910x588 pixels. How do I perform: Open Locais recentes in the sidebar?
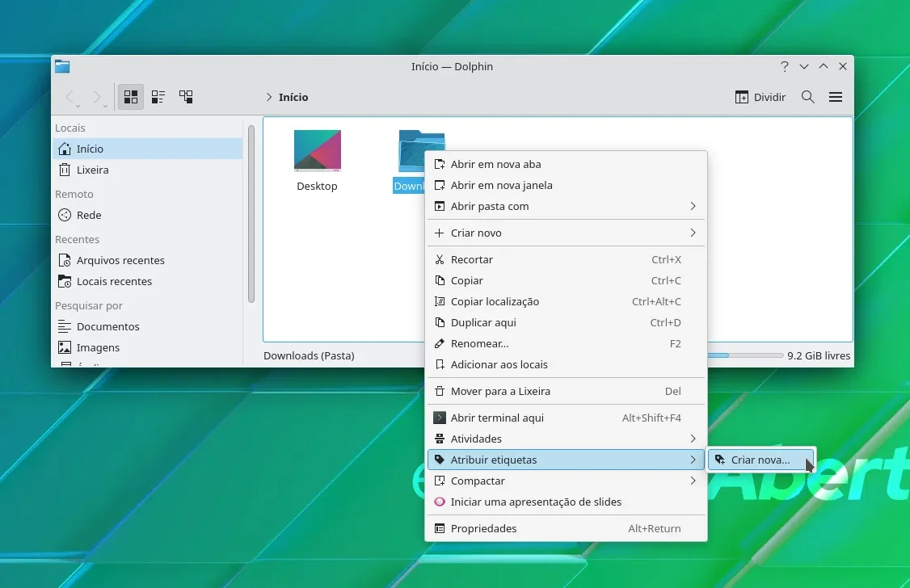coord(147,281)
